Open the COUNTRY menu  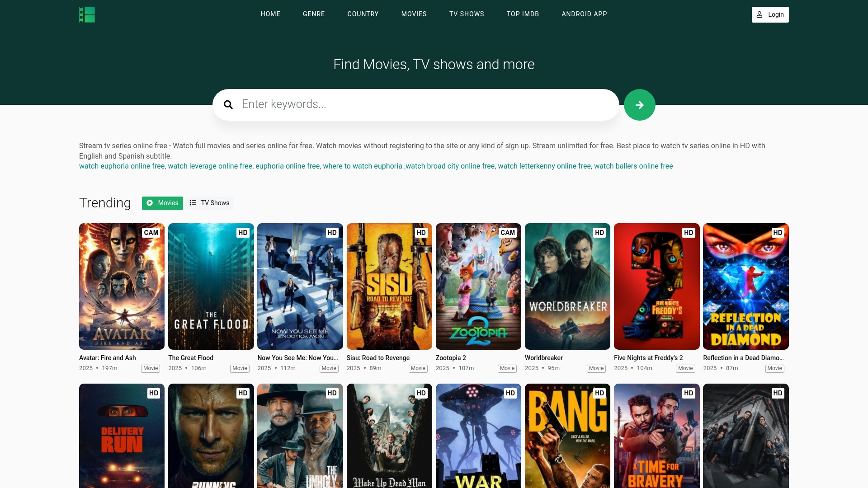click(363, 14)
